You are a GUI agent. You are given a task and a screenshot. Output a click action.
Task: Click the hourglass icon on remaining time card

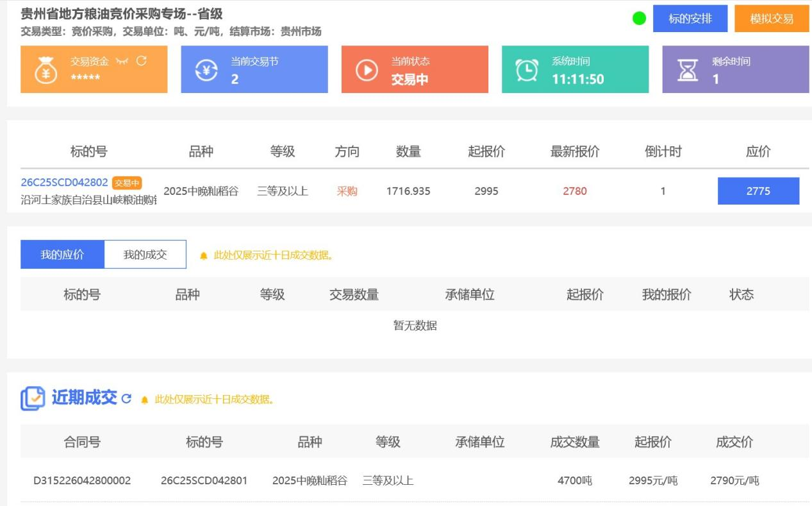click(x=688, y=70)
